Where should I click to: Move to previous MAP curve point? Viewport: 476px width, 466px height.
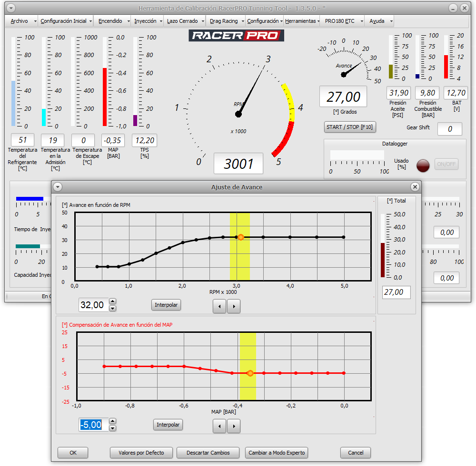[x=219, y=426]
